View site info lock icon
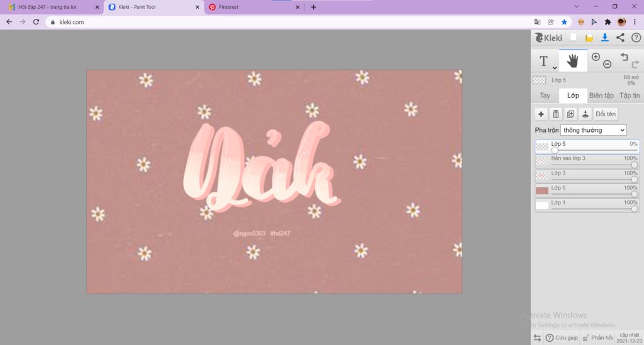Viewport: 644px width, 345px height. [x=53, y=22]
